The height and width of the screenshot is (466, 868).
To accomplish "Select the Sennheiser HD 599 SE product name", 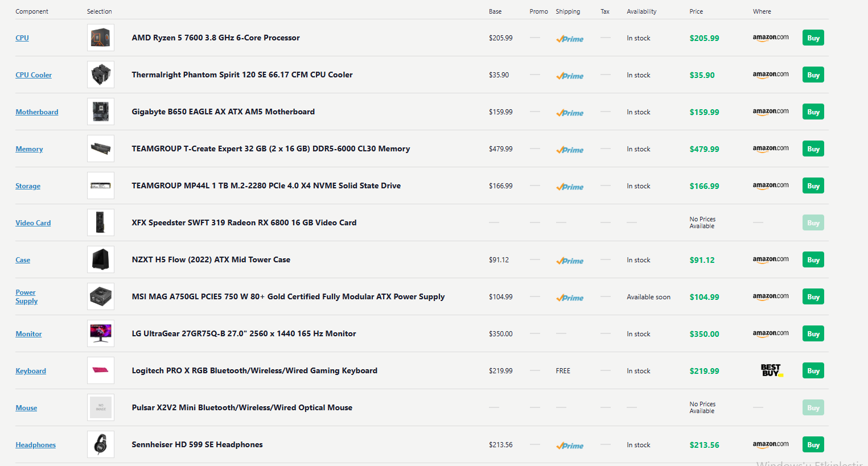I will click(197, 444).
